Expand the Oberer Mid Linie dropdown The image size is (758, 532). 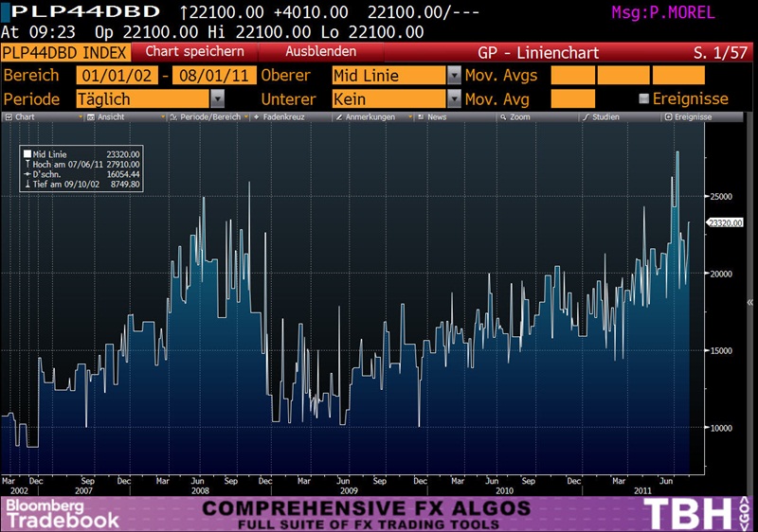(454, 75)
